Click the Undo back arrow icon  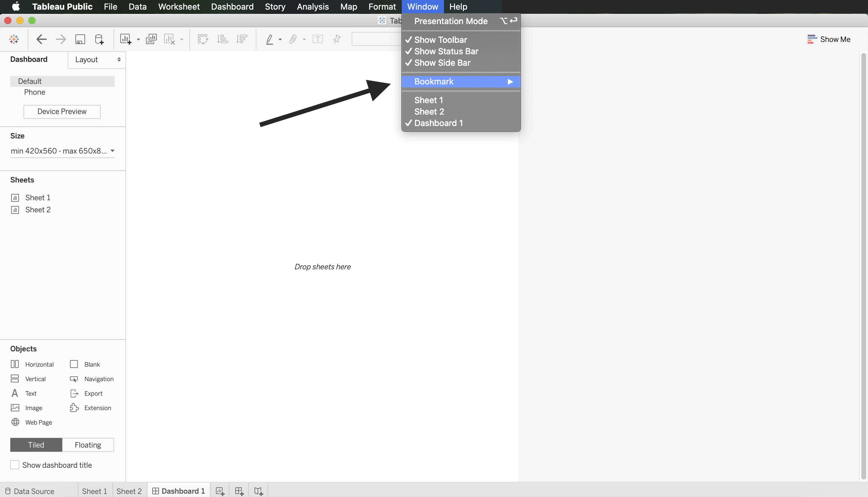click(x=41, y=39)
